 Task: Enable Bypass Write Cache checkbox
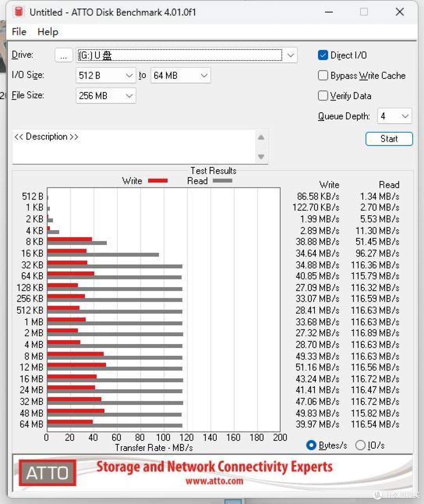coord(323,75)
